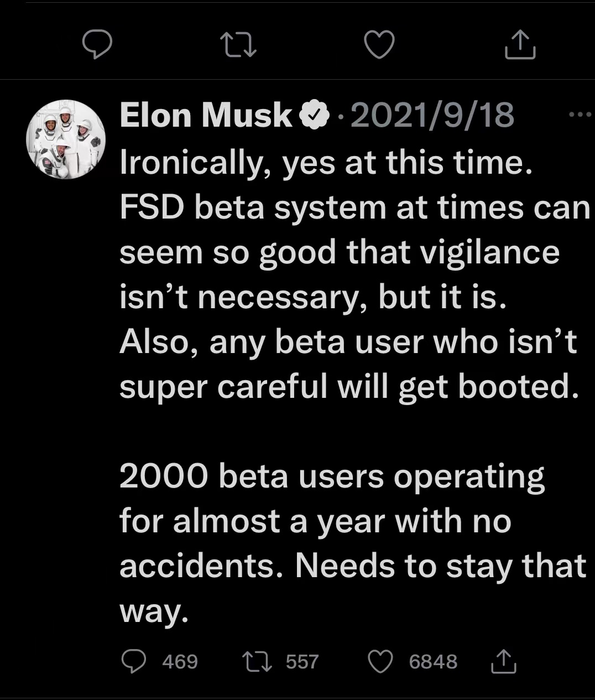This screenshot has width=595, height=700.
Task: Like Elon Musk's FSD beta tweet
Action: pyautogui.click(x=380, y=661)
